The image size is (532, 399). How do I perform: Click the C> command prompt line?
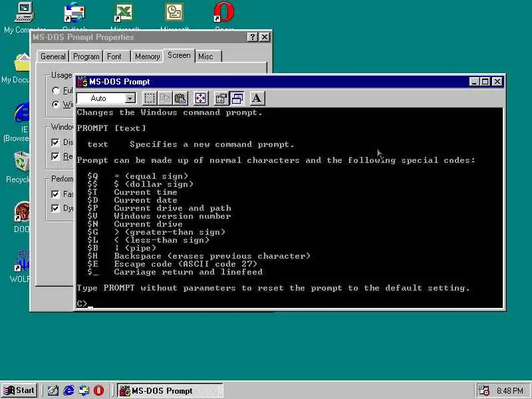(85, 304)
